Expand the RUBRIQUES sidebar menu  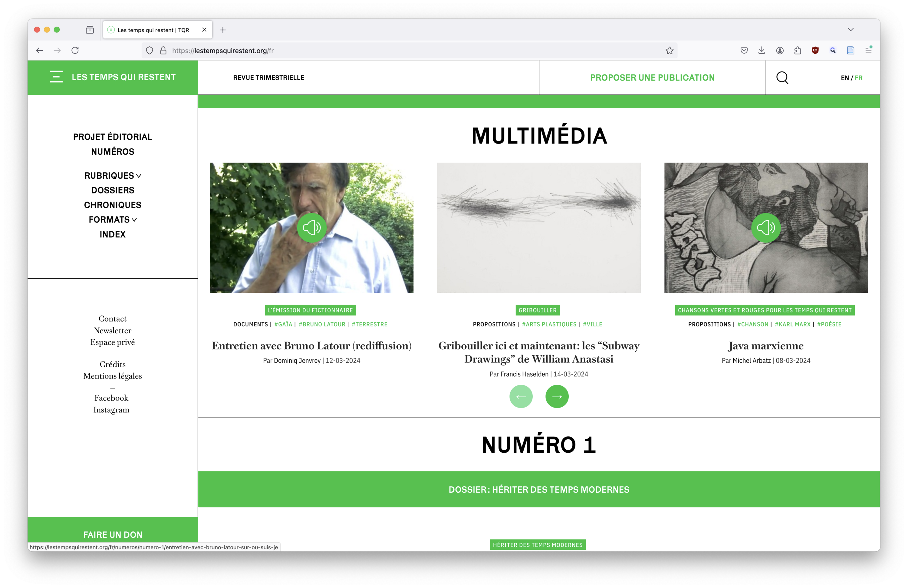pyautogui.click(x=113, y=176)
